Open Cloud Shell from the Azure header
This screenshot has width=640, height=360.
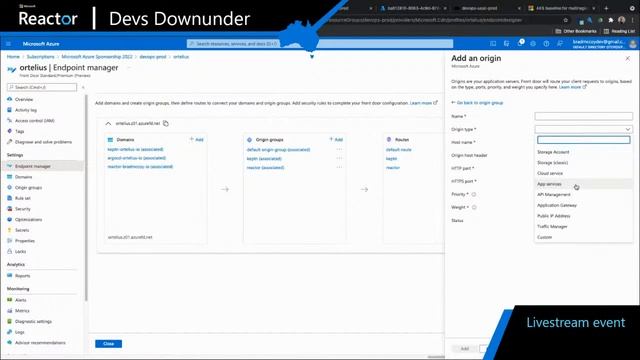pyautogui.click(x=493, y=44)
